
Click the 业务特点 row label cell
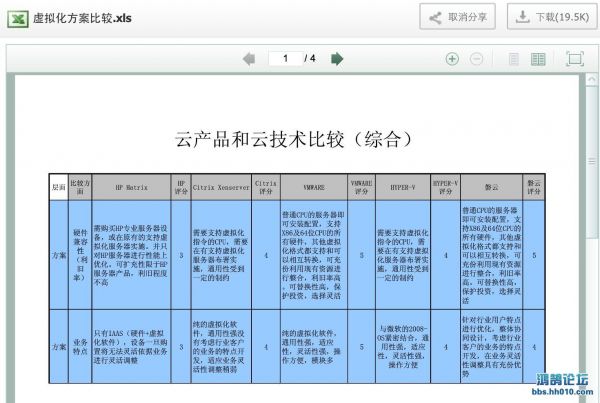80,347
